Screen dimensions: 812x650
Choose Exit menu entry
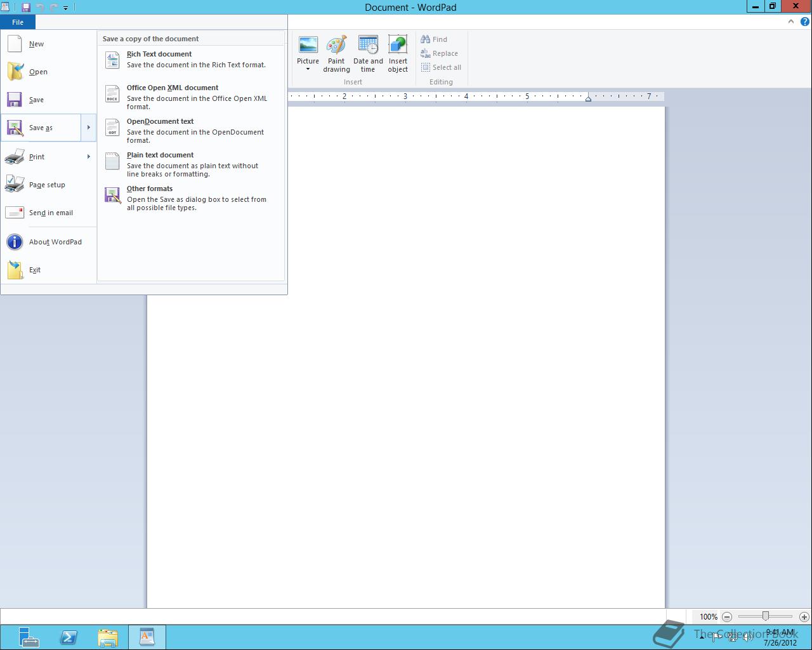pyautogui.click(x=49, y=270)
